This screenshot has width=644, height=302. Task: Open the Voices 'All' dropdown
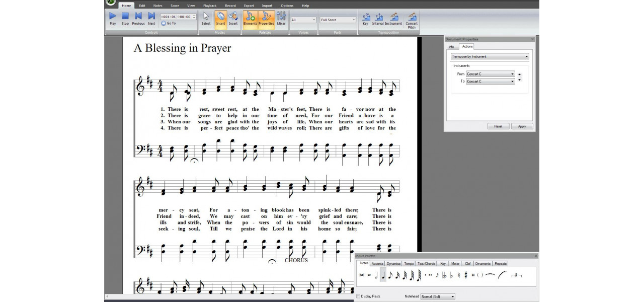(x=303, y=20)
